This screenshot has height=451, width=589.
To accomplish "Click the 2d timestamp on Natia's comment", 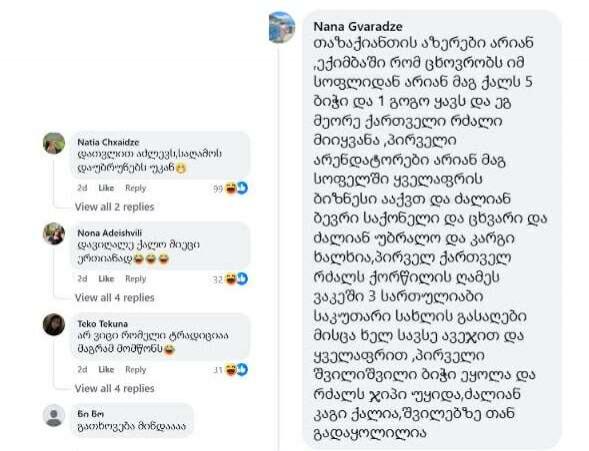I will [x=82, y=188].
